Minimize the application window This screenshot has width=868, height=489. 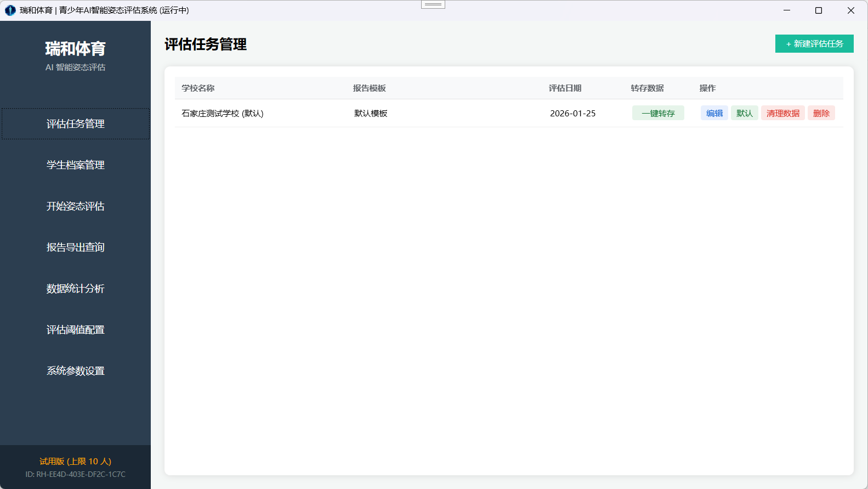click(787, 10)
